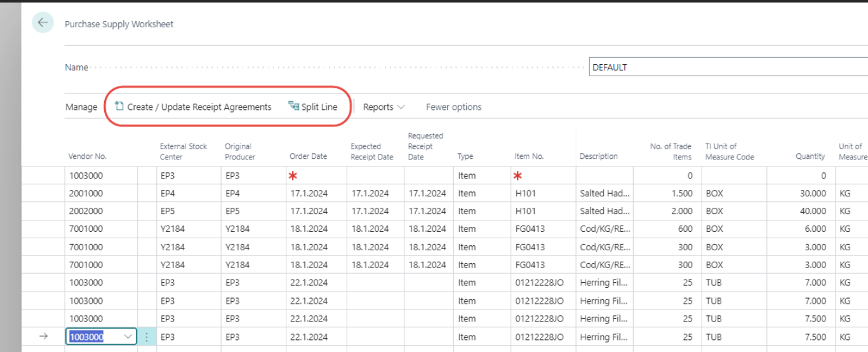Image resolution: width=868 pixels, height=352 pixels.
Task: Click the Quantity column header
Action: click(x=810, y=156)
